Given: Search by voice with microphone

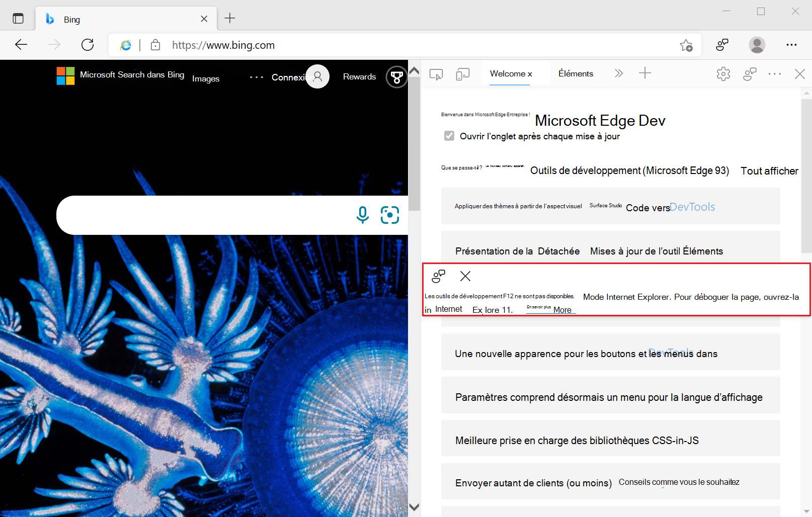Looking at the screenshot, I should point(362,215).
